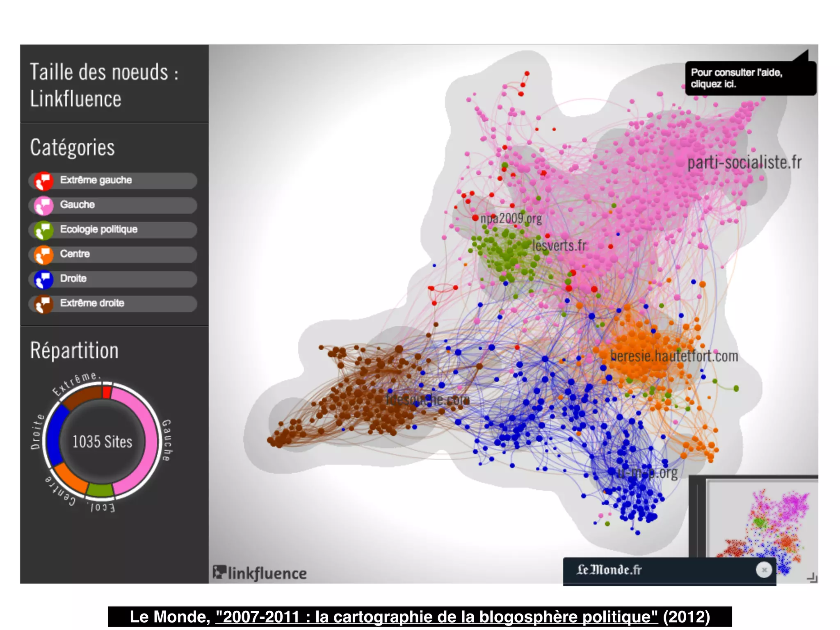This screenshot has width=840, height=630.
Task: Toggle the Ecologie politique category filter
Action: pos(113,230)
